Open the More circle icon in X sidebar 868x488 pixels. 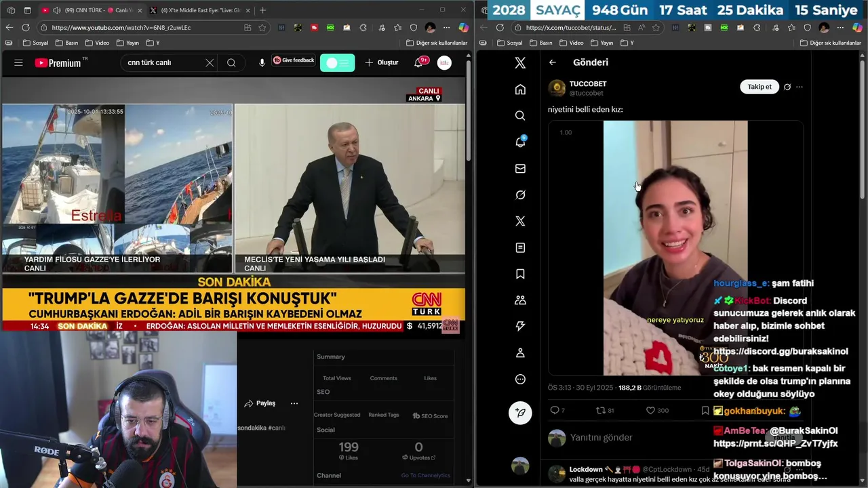tap(520, 380)
